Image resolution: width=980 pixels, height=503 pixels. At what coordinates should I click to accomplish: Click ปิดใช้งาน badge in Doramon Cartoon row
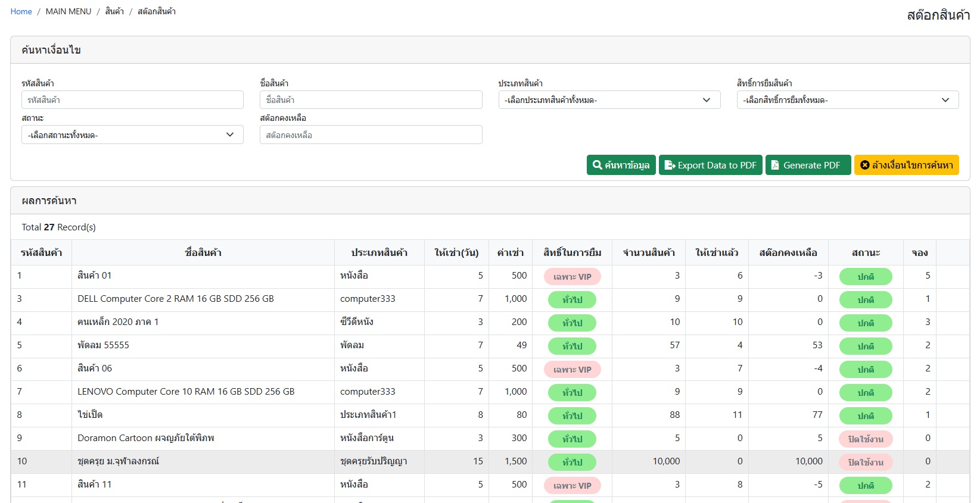866,439
